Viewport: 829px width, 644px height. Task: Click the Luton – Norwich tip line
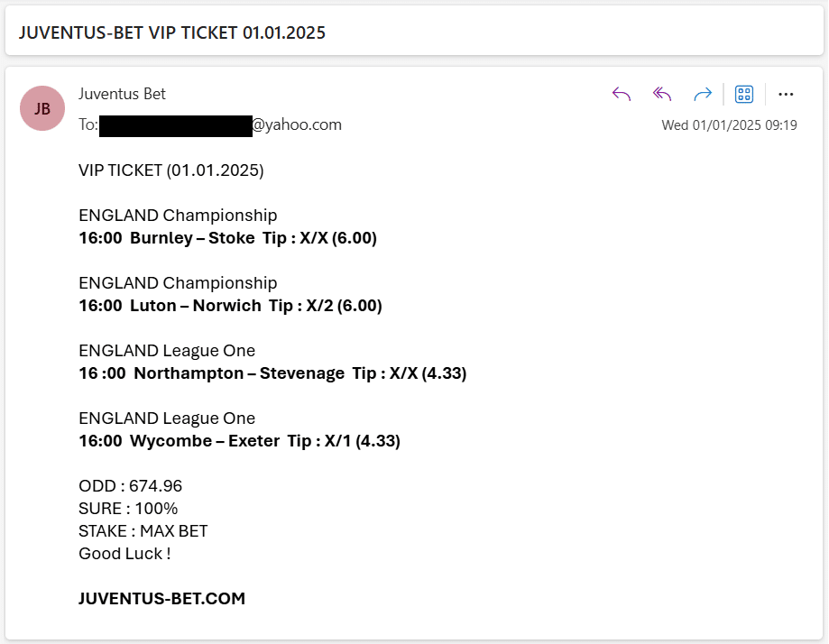coord(231,306)
